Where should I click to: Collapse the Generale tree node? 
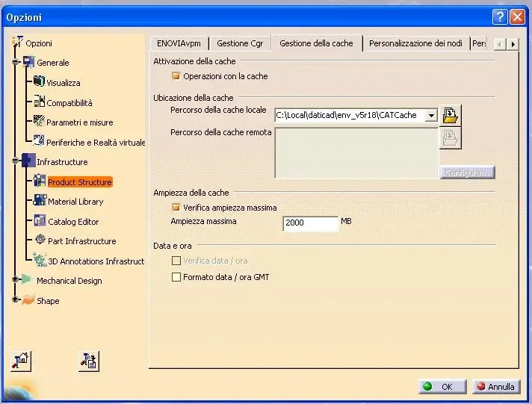pos(15,62)
